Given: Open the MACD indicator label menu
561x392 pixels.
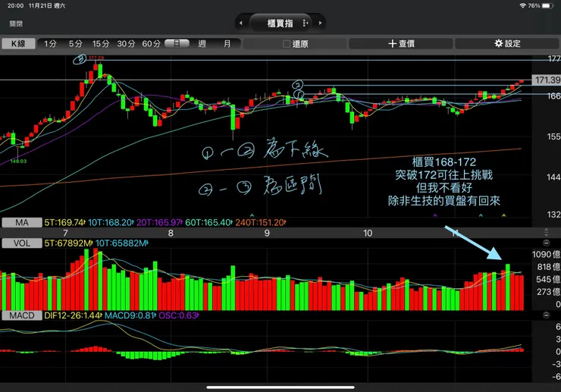Looking at the screenshot, I should (21, 315).
